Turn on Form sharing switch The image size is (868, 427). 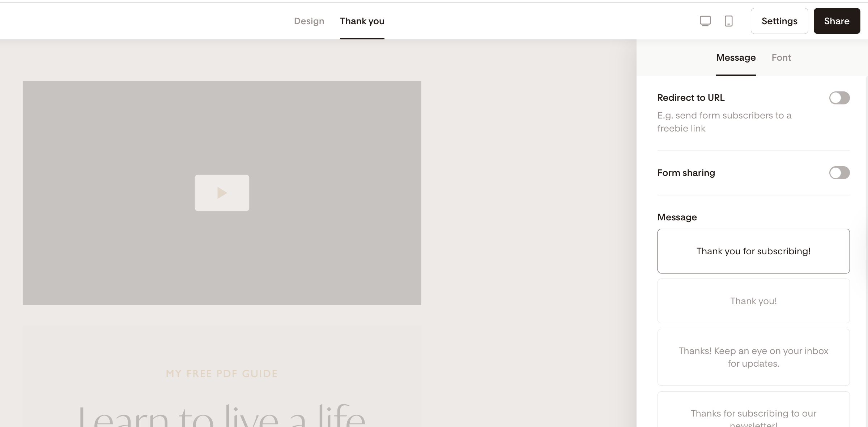point(839,173)
